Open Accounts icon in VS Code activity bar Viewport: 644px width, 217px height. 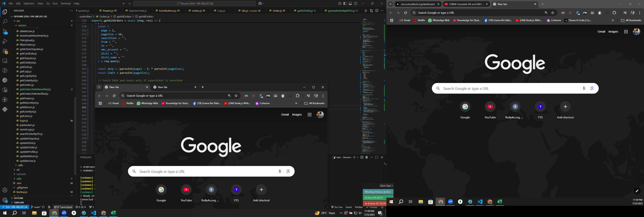(x=5, y=190)
